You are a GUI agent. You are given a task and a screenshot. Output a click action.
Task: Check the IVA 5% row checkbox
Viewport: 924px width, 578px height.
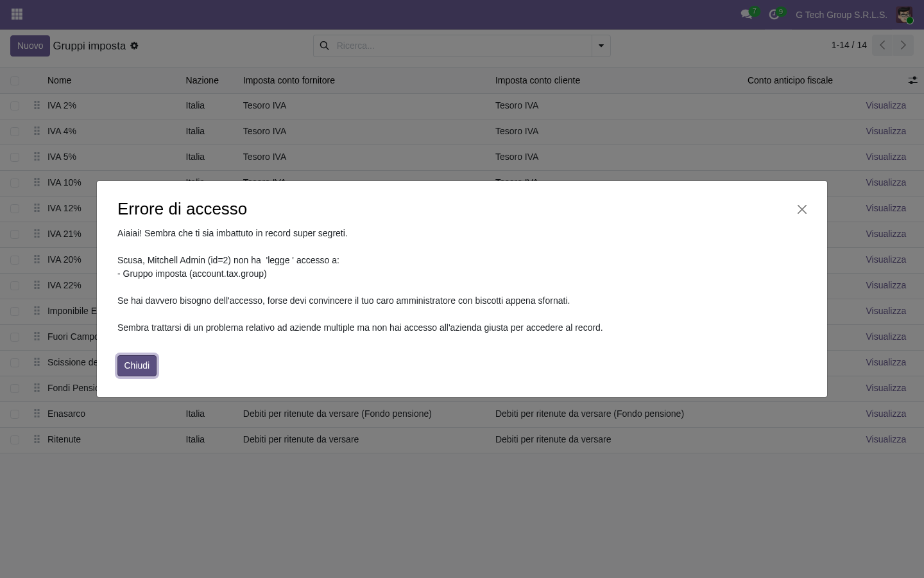(x=15, y=157)
